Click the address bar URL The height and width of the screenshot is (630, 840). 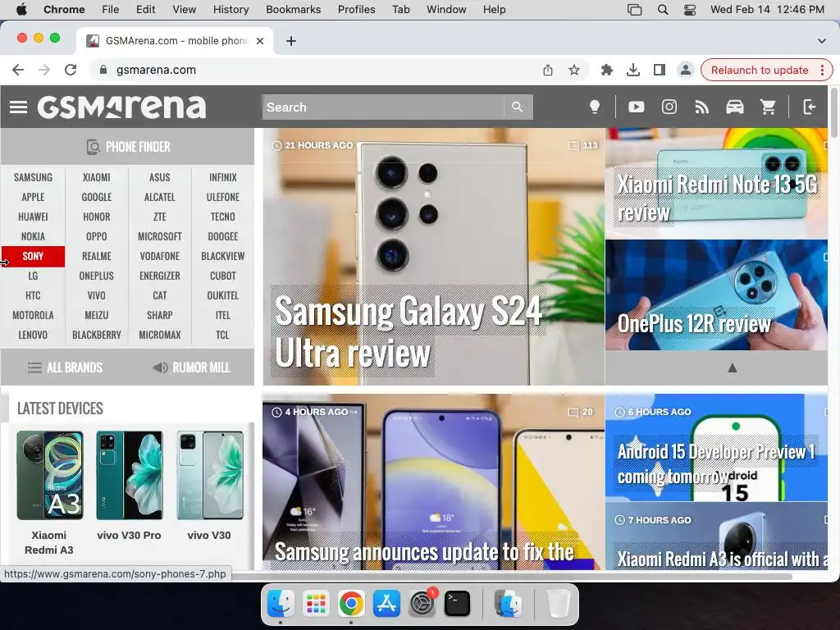pyautogui.click(x=156, y=71)
